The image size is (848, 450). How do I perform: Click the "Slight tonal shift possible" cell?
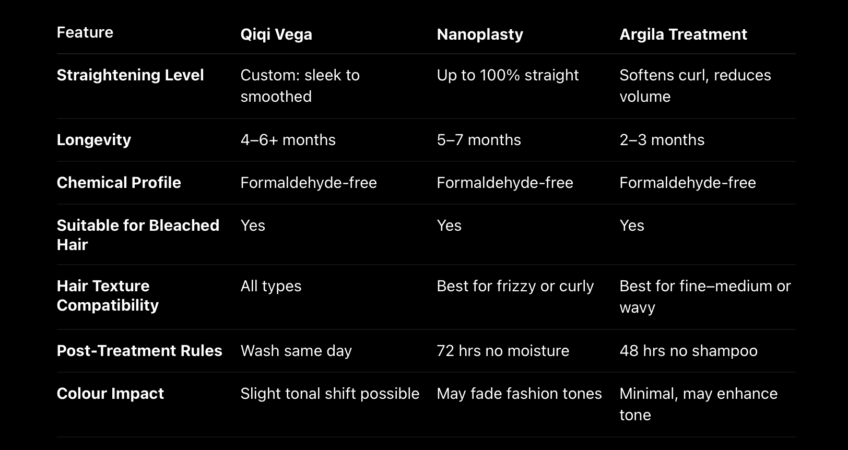(x=330, y=394)
